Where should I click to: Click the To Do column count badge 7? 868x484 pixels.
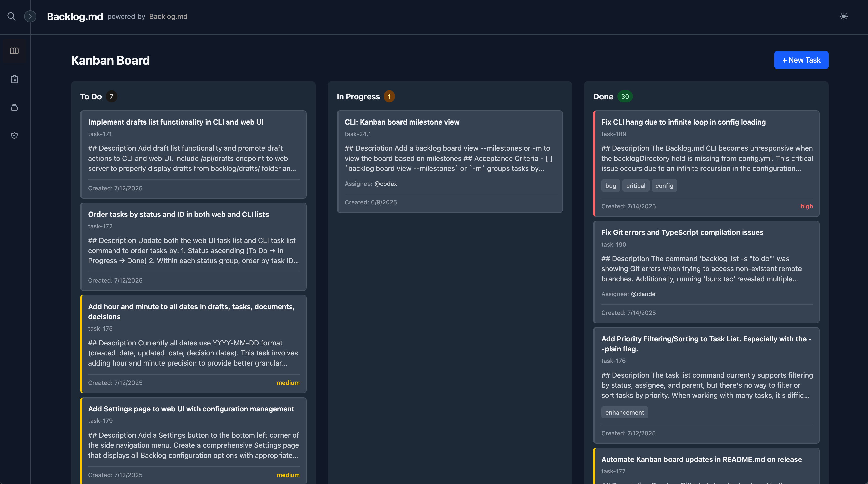click(112, 97)
